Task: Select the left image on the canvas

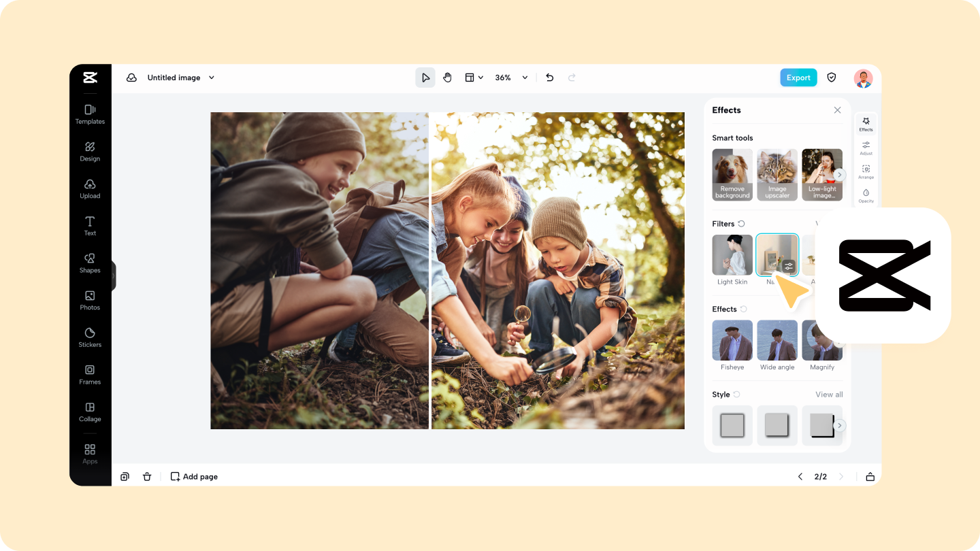Action: point(319,271)
